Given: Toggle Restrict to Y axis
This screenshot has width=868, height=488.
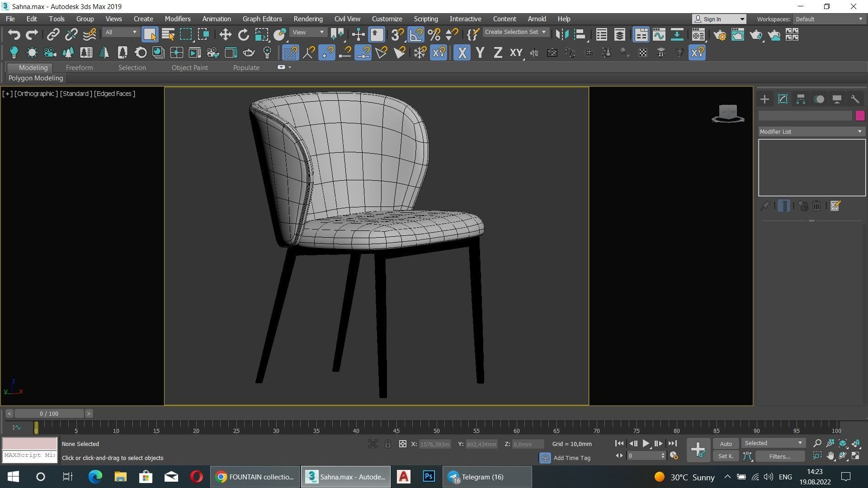Looking at the screenshot, I should pos(480,53).
